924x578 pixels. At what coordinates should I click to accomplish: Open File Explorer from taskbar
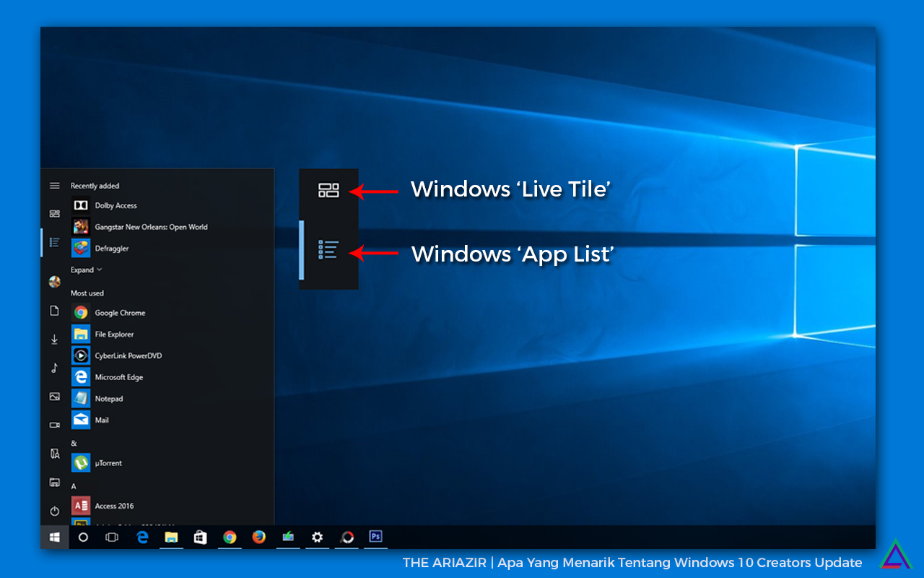(171, 537)
